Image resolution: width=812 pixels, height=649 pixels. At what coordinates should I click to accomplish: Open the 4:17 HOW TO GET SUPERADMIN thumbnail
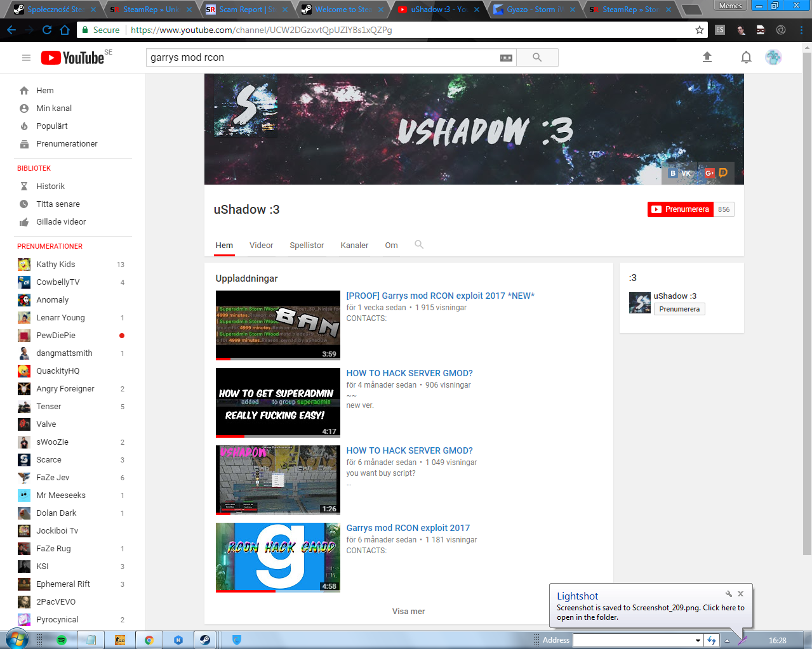[x=278, y=403]
